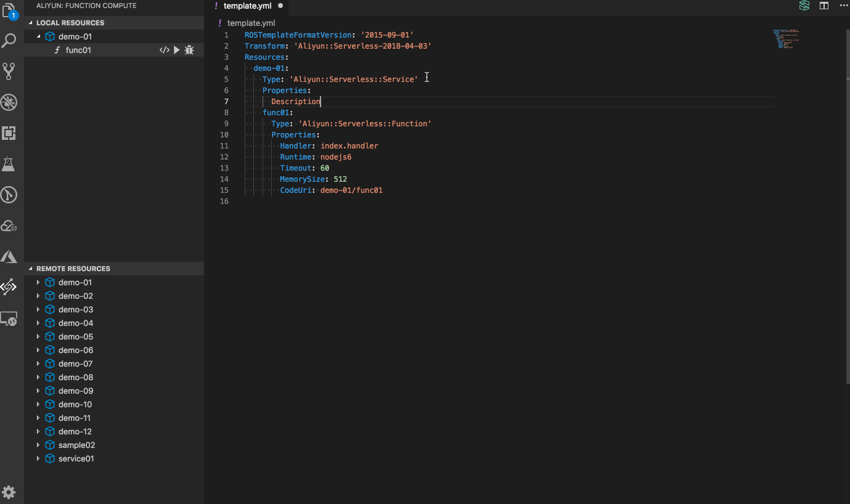
Task: Collapse the REMOTE RESOURCES section
Action: point(31,269)
